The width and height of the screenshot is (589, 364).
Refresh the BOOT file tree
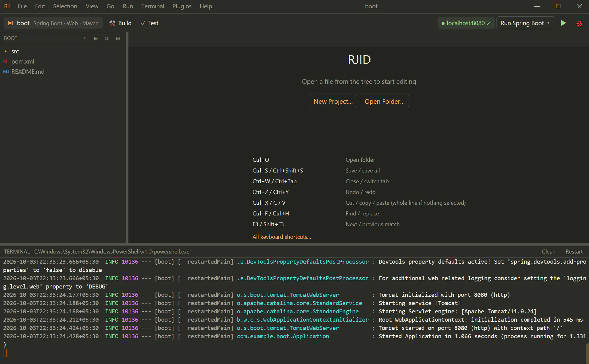pos(107,38)
